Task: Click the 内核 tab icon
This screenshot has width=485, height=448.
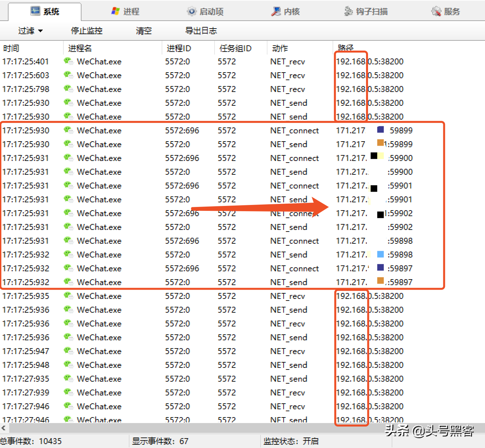Action: [x=275, y=11]
